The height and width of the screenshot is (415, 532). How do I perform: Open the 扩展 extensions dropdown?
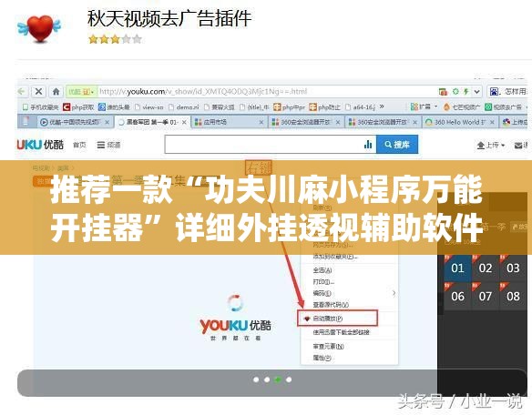(425, 107)
